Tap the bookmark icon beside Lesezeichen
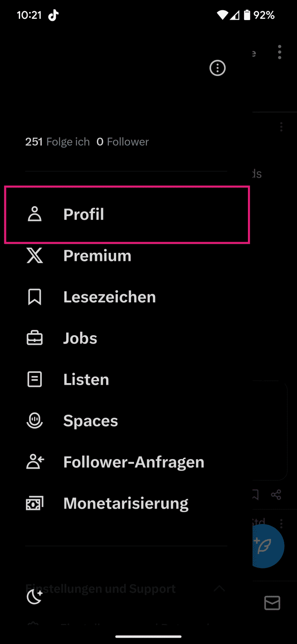297x644 pixels. pos(35,297)
